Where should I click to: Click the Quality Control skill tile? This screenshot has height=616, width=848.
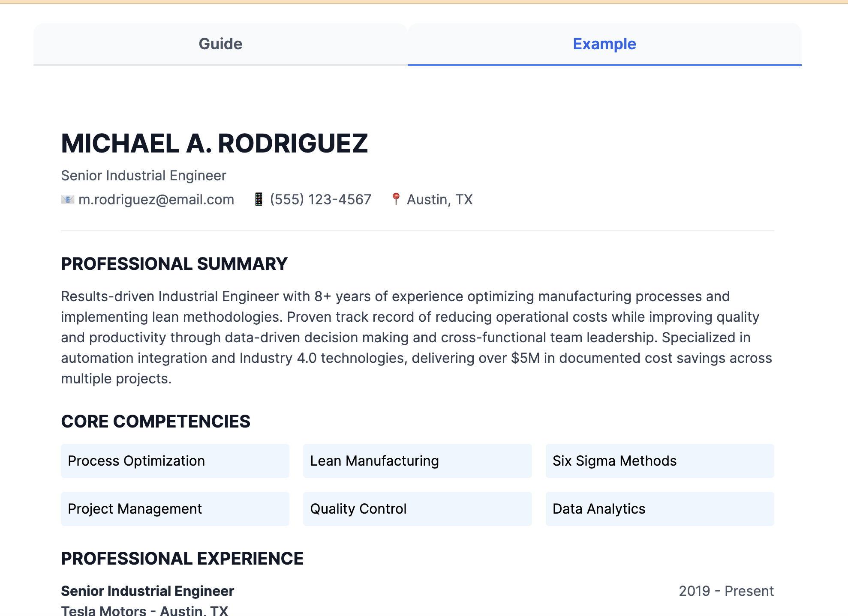click(417, 509)
